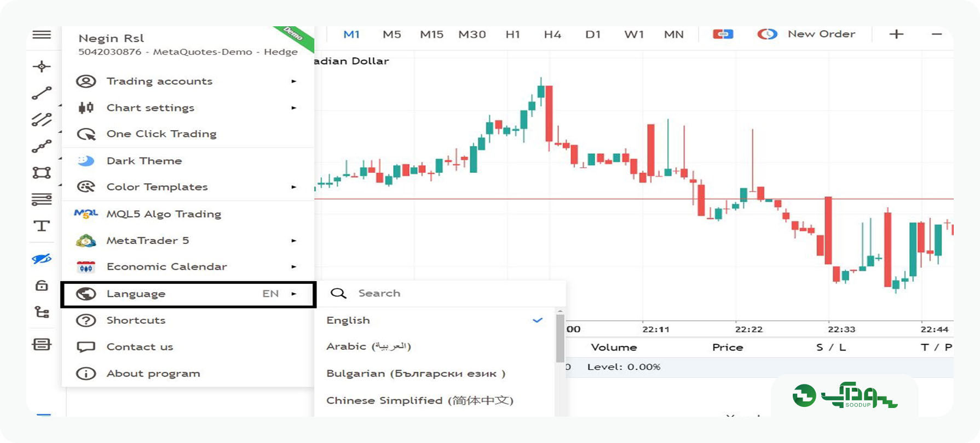Open the hamburger menu icon
Image resolution: width=980 pixels, height=443 pixels.
tap(42, 35)
